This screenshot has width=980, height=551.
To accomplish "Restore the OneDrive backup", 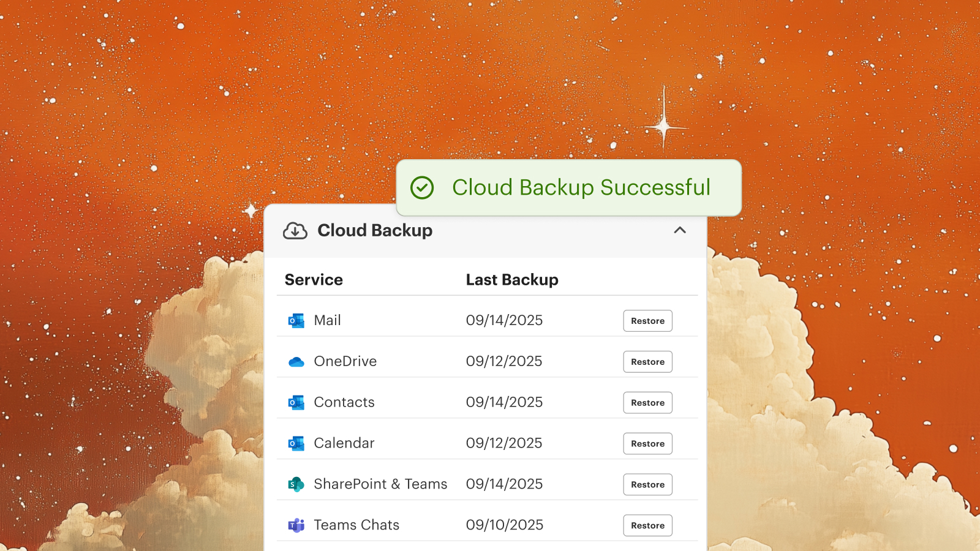I will (x=647, y=362).
